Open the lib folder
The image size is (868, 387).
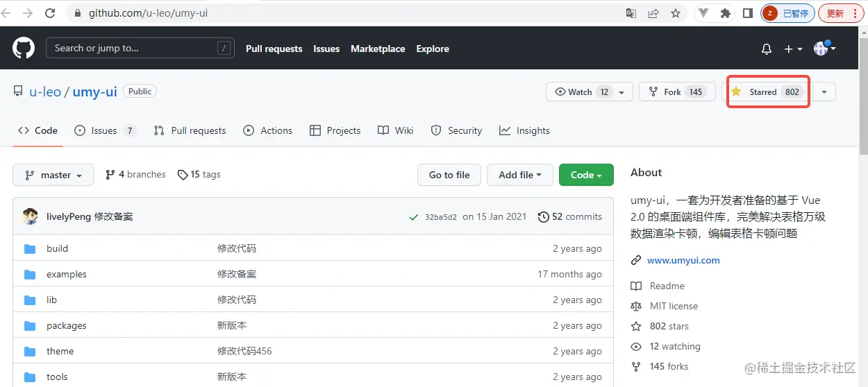tap(51, 300)
